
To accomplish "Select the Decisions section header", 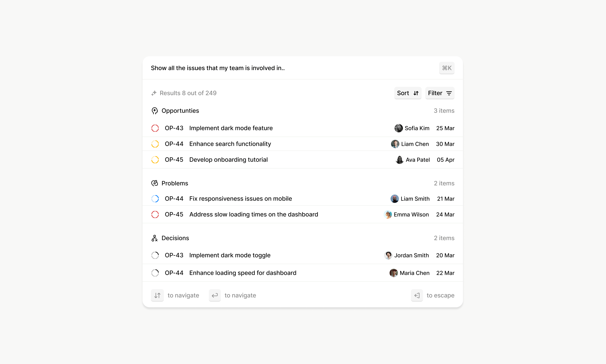I will [x=175, y=238].
